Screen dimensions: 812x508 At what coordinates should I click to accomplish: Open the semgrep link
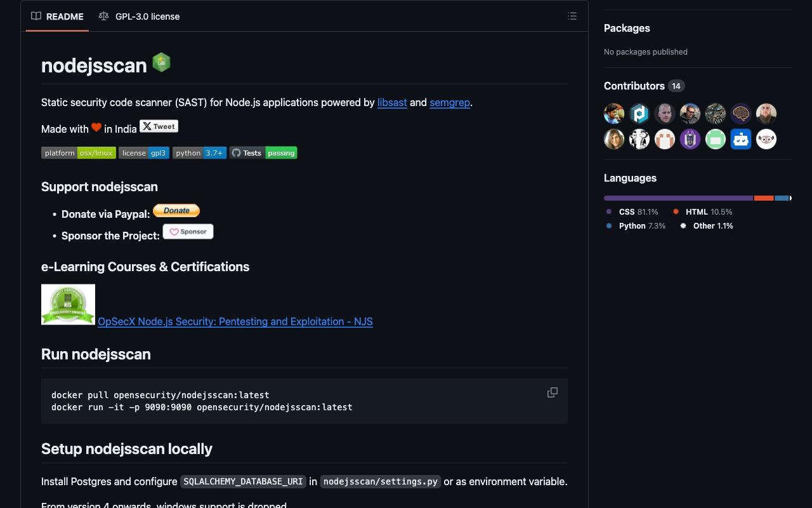pyautogui.click(x=450, y=102)
